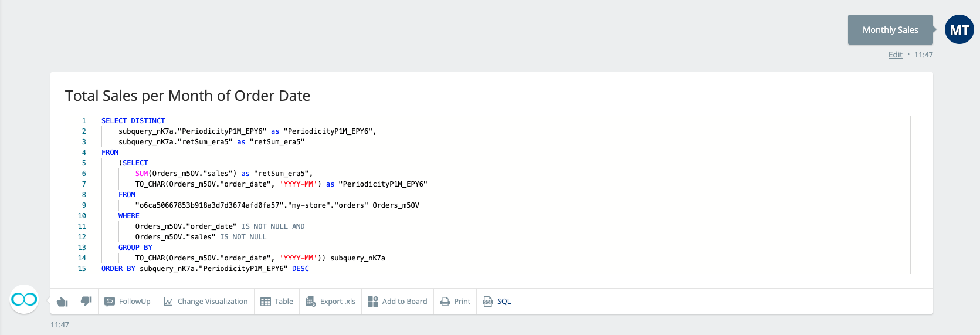Click the MT user avatar
980x335 pixels.
tap(959, 30)
